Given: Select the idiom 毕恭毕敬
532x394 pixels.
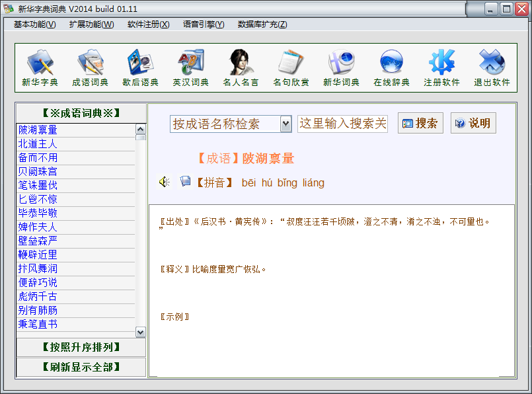Looking at the screenshot, I should pos(75,213).
